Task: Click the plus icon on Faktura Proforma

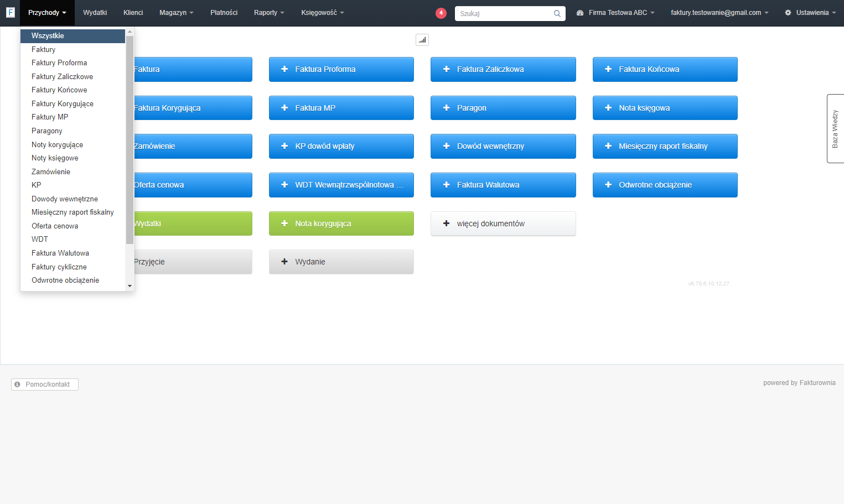Action: point(284,69)
